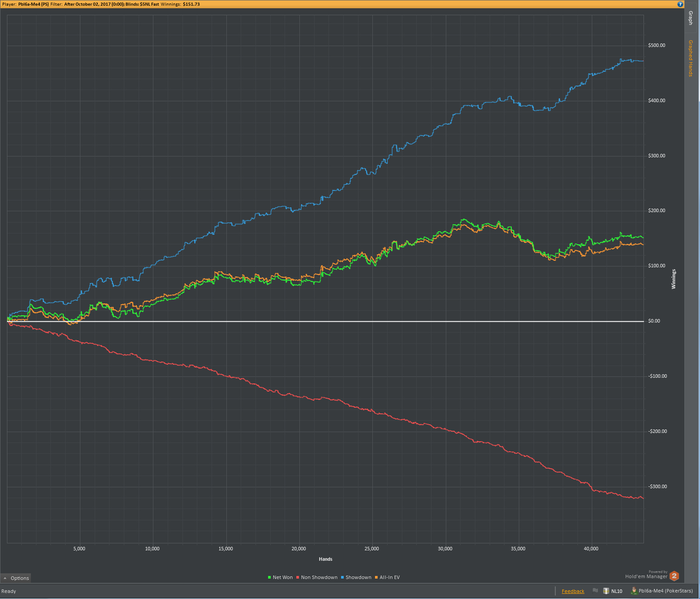Click the -$100.00 axis label

click(x=658, y=376)
